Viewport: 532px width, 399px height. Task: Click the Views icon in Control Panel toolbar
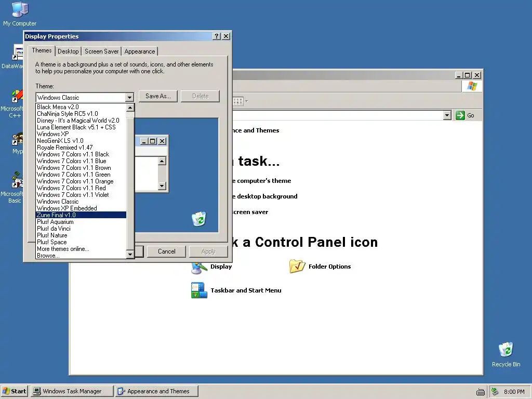click(x=238, y=101)
